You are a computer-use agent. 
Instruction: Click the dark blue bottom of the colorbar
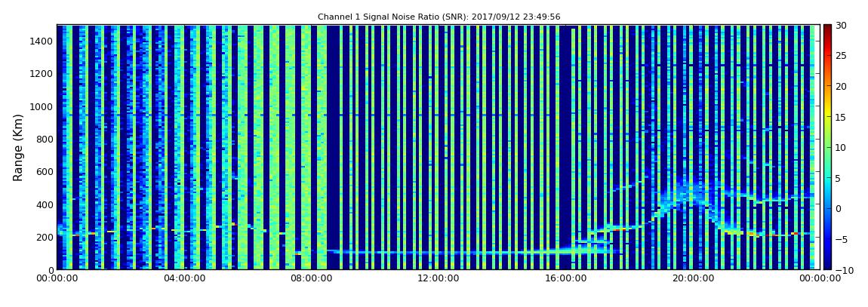click(827, 263)
